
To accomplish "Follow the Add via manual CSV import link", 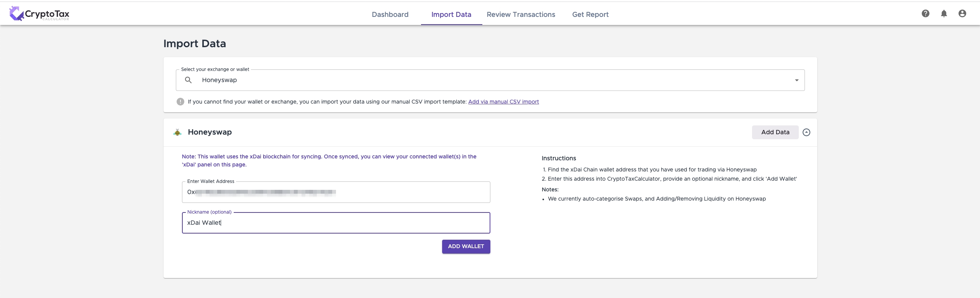I will [503, 102].
